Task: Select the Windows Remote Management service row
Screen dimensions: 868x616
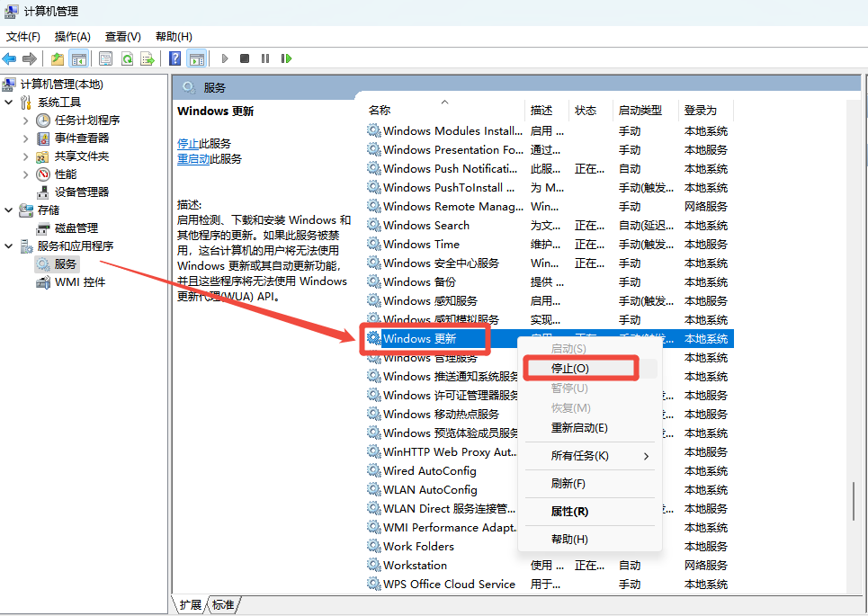Action: [550, 207]
